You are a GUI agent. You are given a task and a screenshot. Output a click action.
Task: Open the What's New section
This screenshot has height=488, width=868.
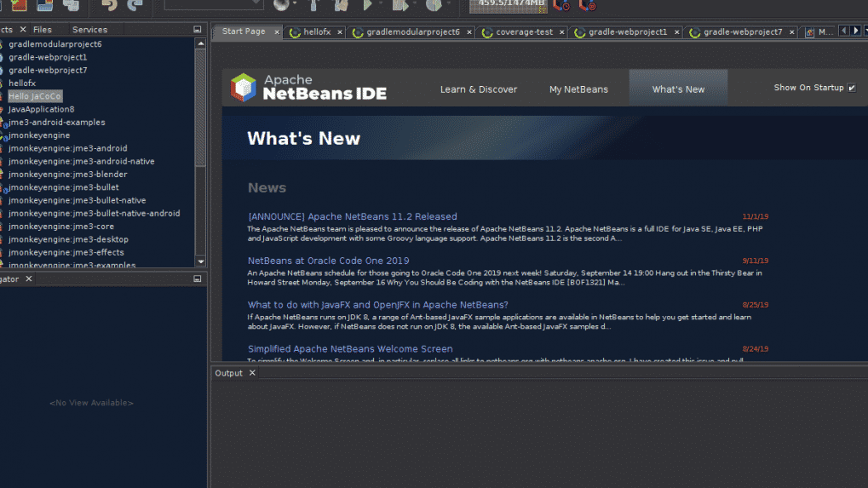[x=678, y=89]
